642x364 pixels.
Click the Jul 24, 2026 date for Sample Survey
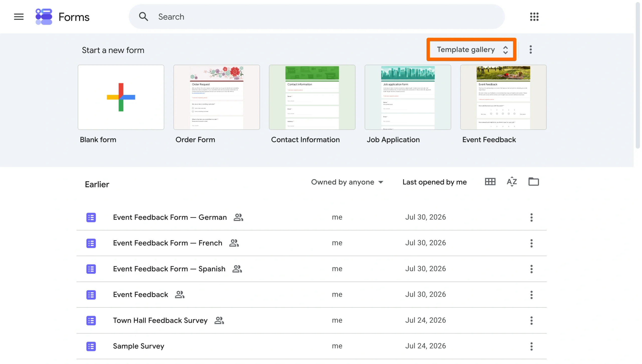tap(426, 346)
